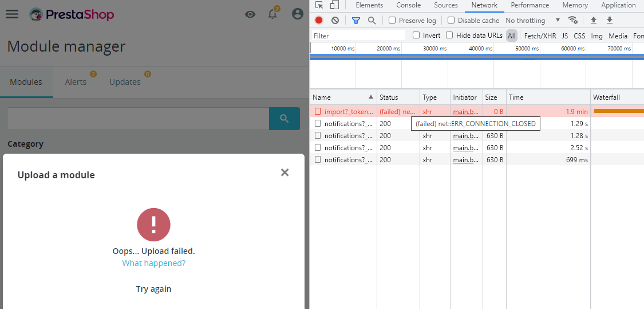Viewport: 644px width, 309px height.
Task: Toggle device toolbar icon in DevTools
Action: click(x=334, y=5)
